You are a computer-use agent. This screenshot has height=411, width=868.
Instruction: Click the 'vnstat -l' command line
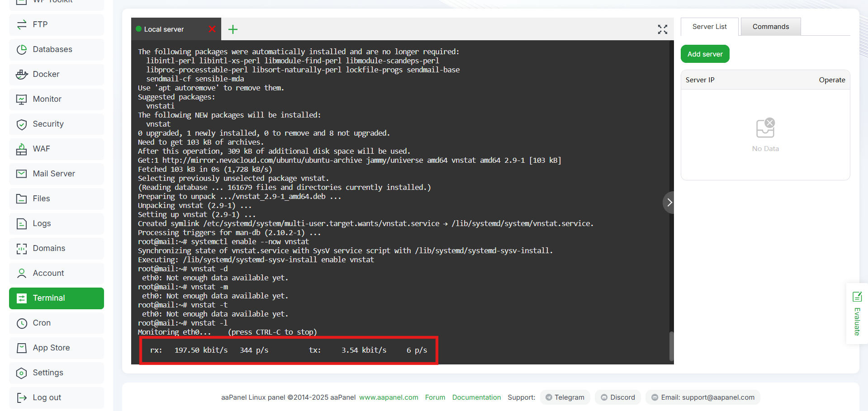tap(183, 323)
